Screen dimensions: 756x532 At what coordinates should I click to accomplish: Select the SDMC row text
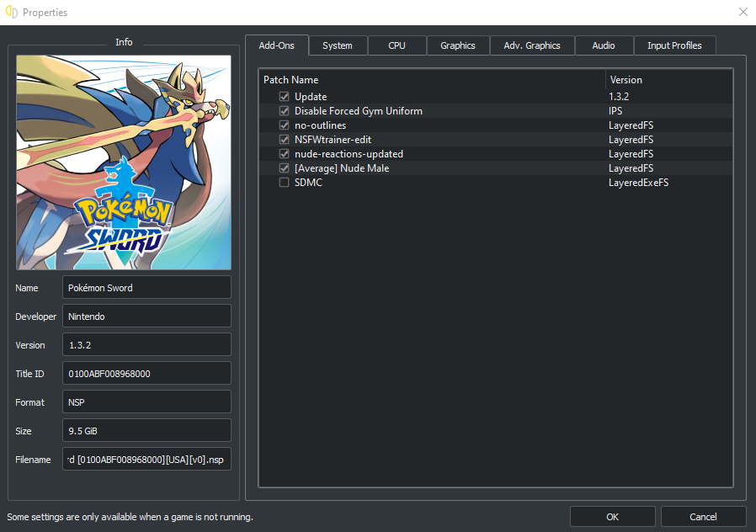click(x=308, y=183)
